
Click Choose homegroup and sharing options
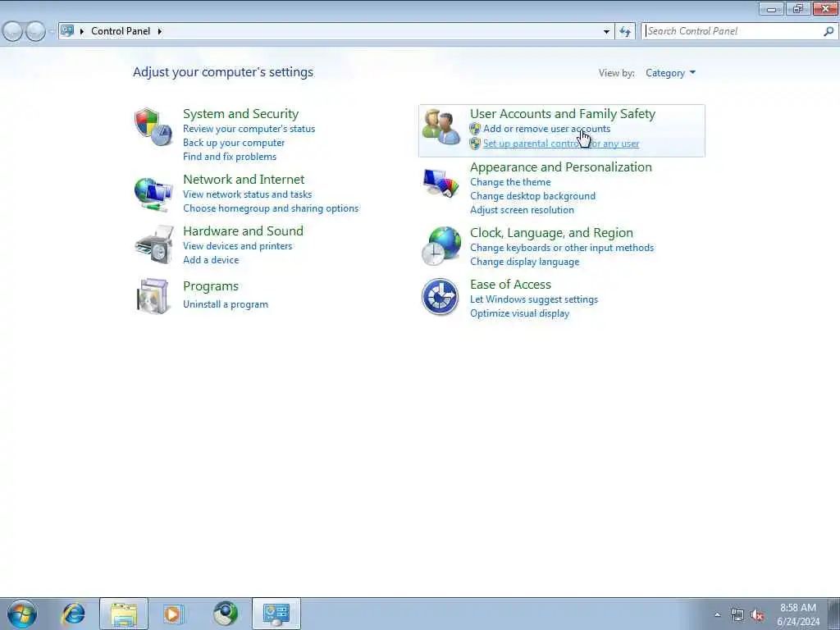pyautogui.click(x=271, y=208)
